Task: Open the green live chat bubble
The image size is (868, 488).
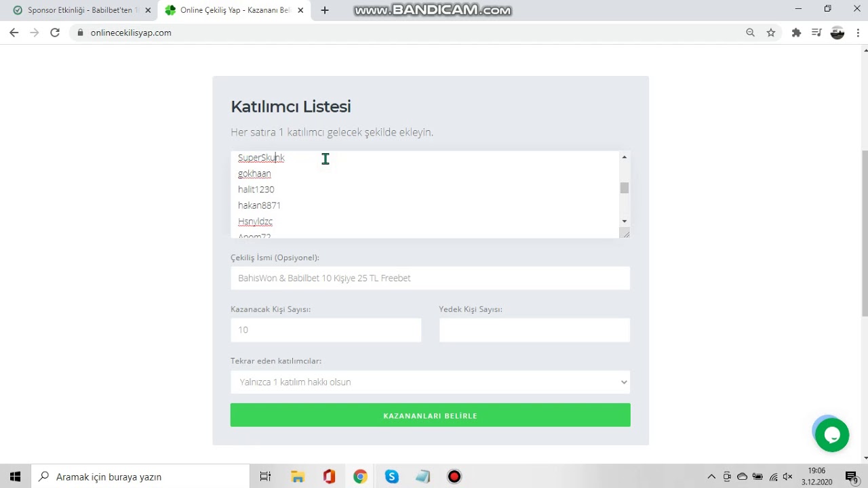Action: 832,435
